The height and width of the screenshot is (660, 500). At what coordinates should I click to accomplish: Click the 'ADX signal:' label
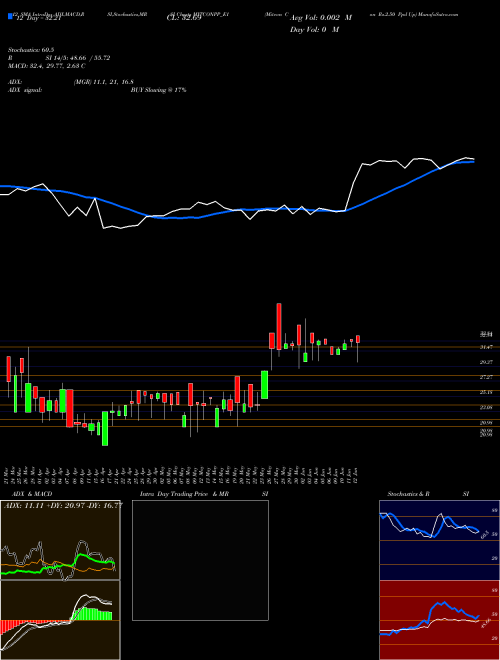click(25, 90)
